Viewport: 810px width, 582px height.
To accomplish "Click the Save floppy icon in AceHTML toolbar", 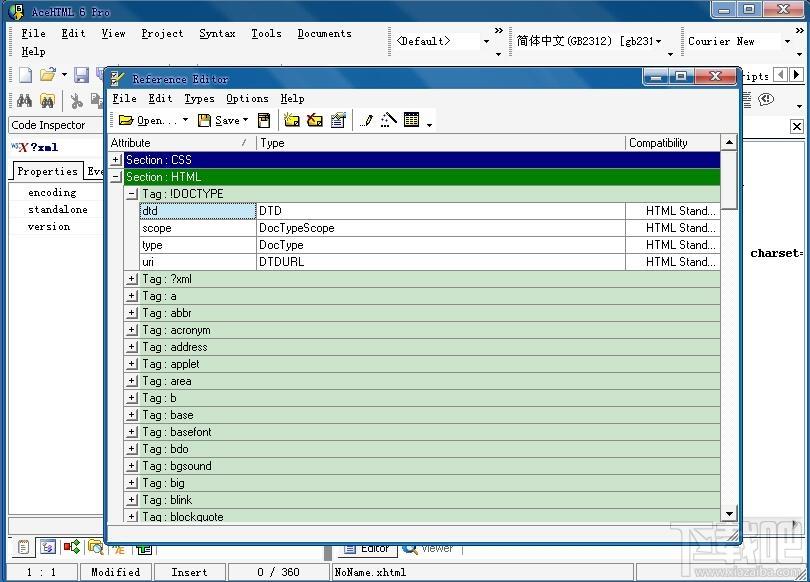I will click(82, 75).
